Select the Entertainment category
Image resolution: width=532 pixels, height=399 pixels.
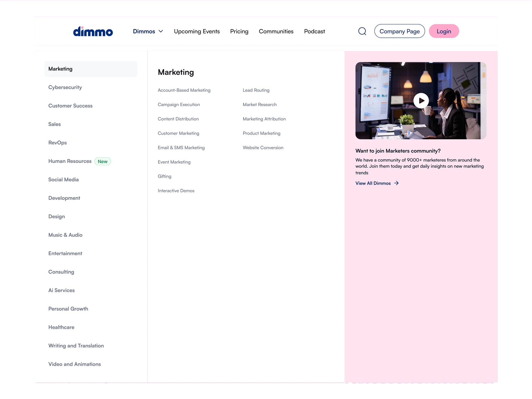click(65, 253)
